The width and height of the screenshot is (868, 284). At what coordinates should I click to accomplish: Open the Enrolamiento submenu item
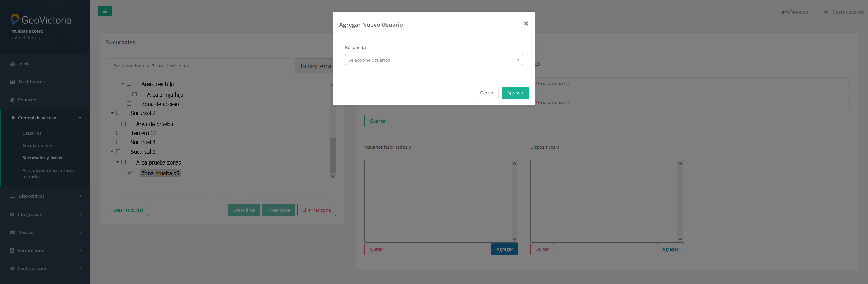tap(37, 146)
